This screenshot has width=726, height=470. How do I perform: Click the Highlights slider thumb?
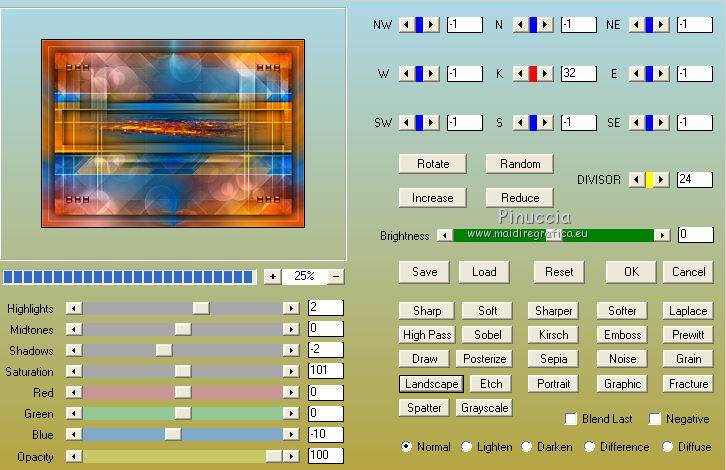click(201, 308)
